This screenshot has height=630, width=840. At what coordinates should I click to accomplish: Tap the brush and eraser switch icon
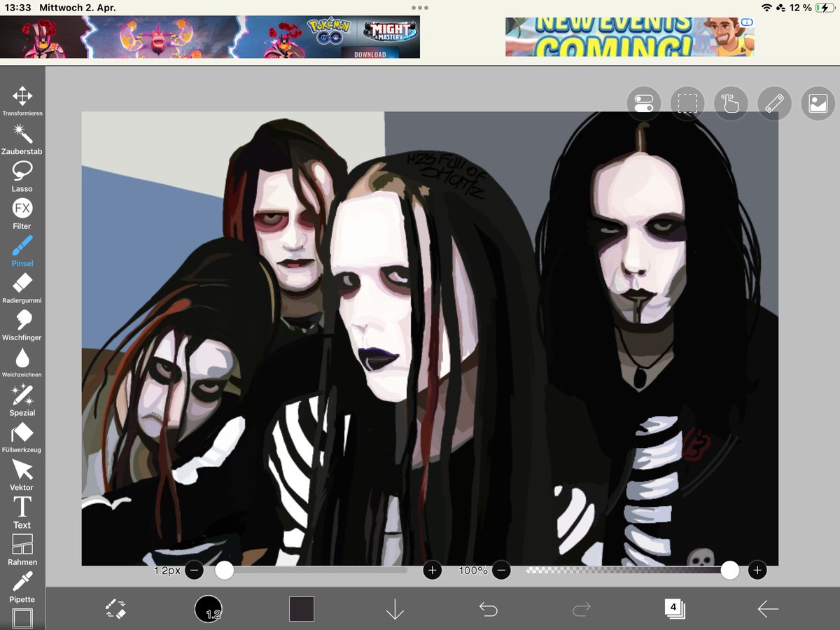[x=115, y=609]
